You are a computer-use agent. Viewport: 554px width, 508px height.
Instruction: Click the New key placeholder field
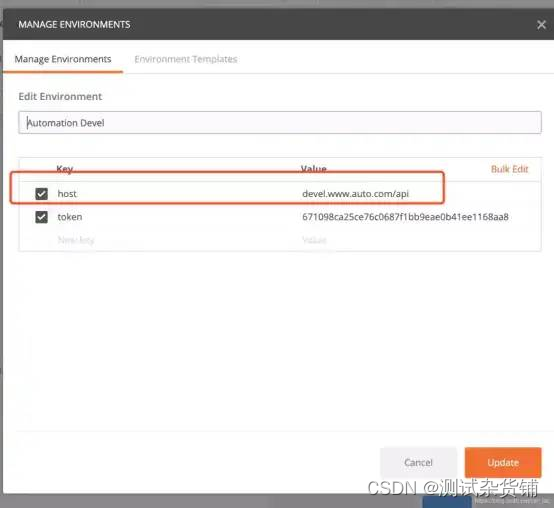click(76, 240)
